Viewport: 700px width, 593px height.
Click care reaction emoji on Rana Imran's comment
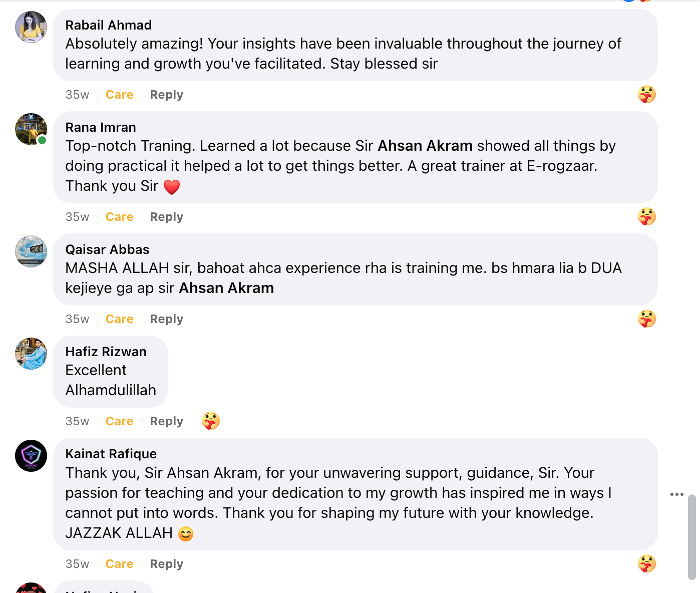tap(646, 216)
